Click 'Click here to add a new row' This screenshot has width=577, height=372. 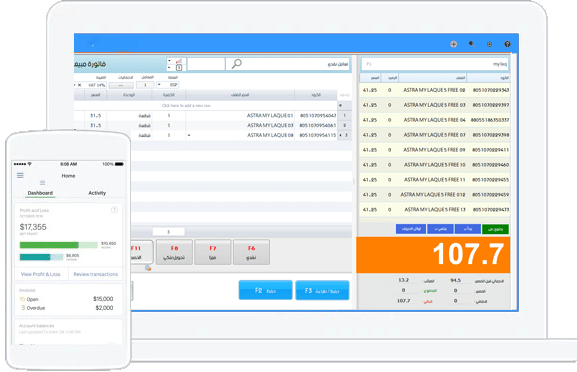tap(186, 106)
